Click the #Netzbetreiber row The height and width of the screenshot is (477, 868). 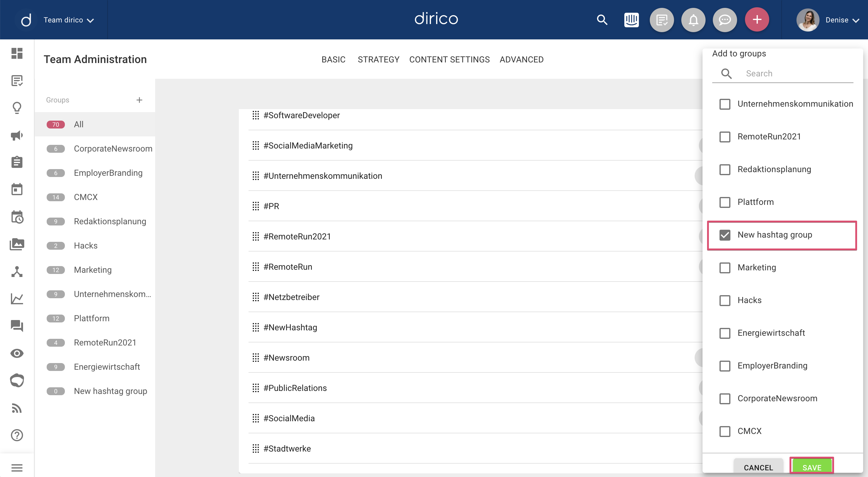point(475,297)
